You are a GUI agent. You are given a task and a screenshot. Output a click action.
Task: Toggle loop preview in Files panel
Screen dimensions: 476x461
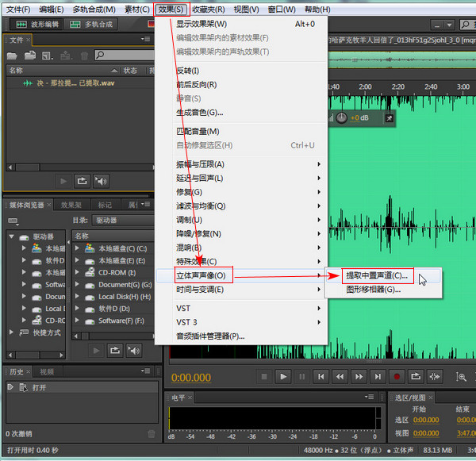[82, 181]
